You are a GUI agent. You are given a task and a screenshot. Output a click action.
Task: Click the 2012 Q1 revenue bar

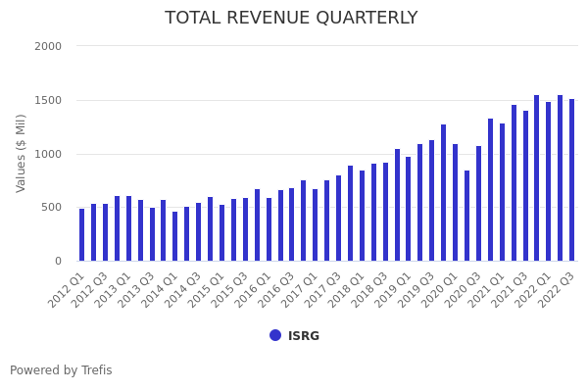click(82, 235)
